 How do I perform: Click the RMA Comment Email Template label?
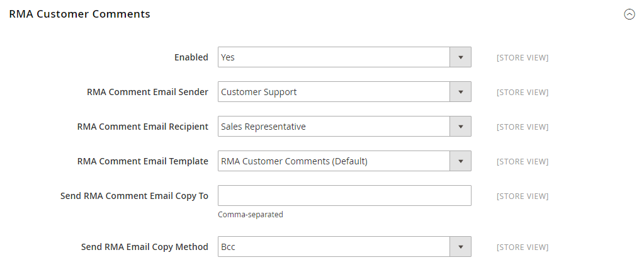(x=142, y=161)
